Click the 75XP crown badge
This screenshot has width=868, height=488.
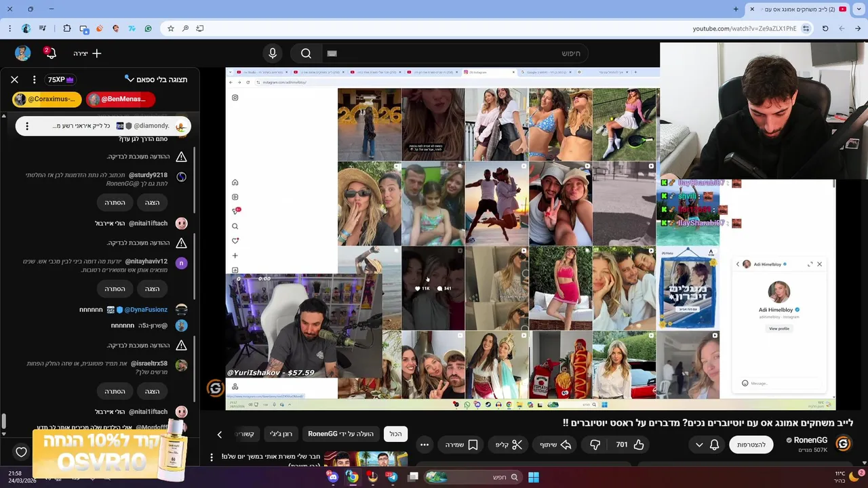click(x=60, y=79)
